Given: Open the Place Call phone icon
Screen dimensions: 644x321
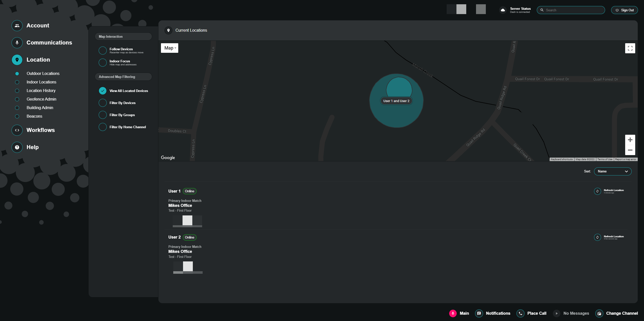Looking at the screenshot, I should pos(520,313).
